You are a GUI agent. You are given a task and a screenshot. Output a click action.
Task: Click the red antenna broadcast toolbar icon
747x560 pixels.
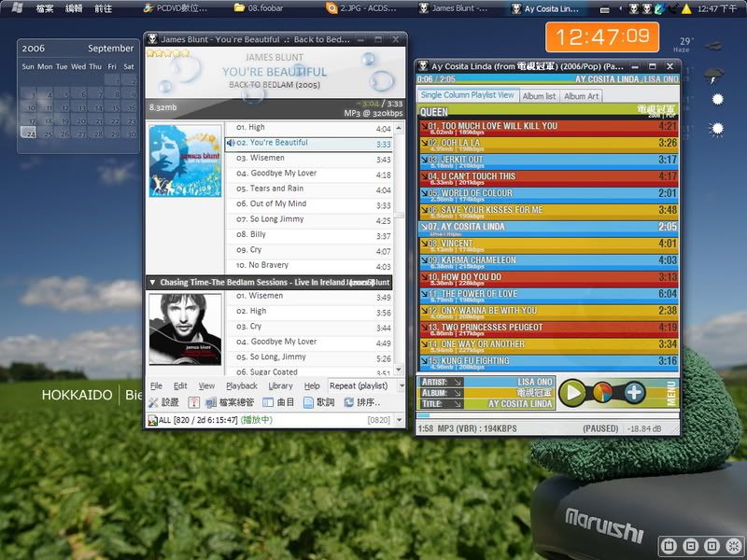pos(193,402)
